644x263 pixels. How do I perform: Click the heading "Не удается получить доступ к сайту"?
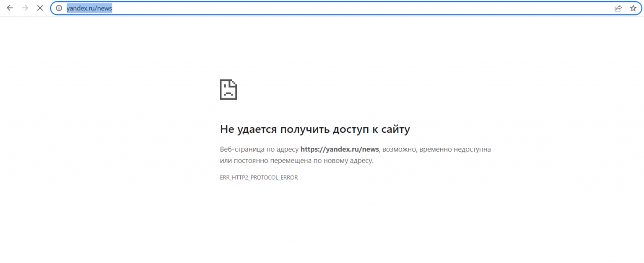pyautogui.click(x=314, y=129)
